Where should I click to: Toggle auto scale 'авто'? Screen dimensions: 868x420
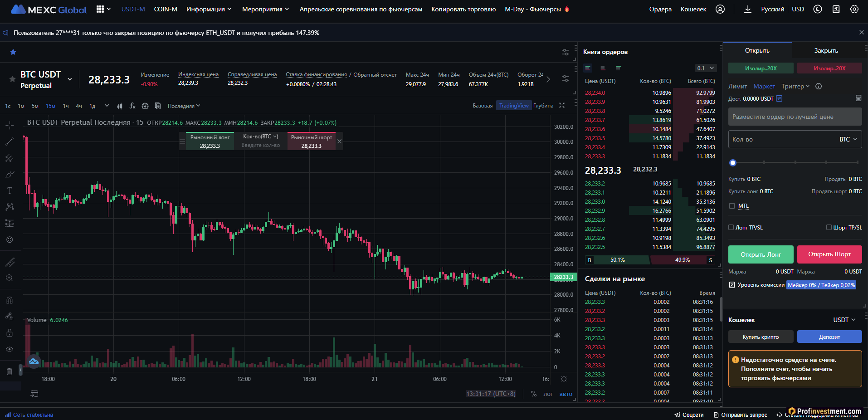[x=566, y=394]
